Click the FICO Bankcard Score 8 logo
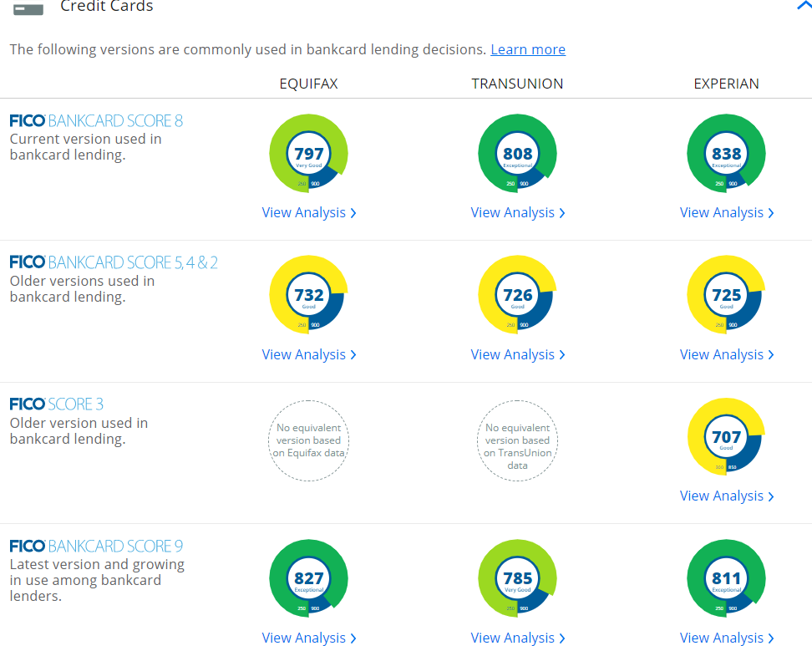The height and width of the screenshot is (646, 812). click(95, 120)
